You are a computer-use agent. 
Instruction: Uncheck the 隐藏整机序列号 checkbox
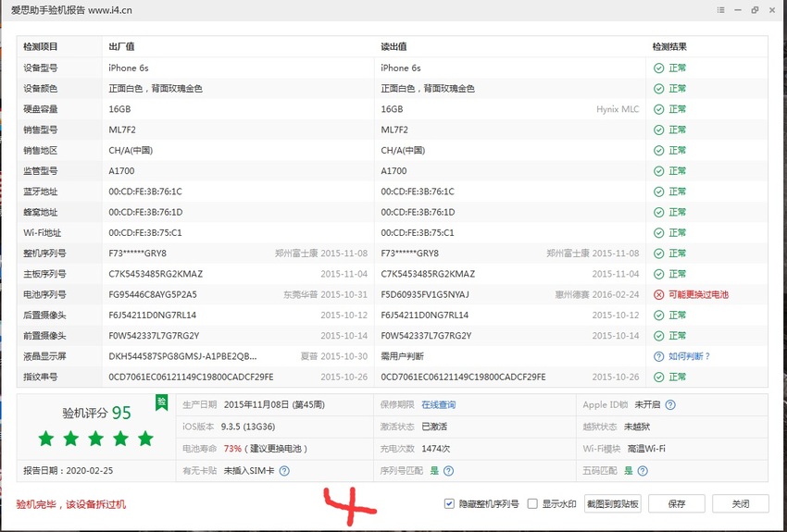tap(449, 504)
